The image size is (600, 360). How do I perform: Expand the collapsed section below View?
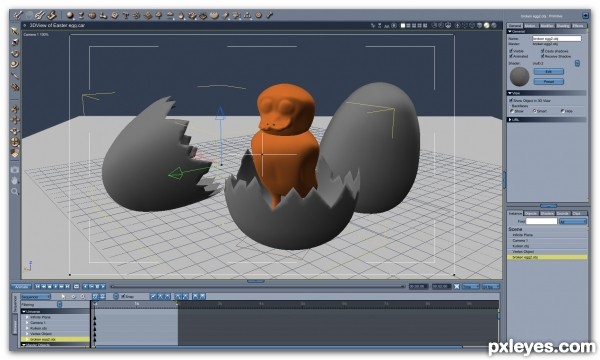510,120
